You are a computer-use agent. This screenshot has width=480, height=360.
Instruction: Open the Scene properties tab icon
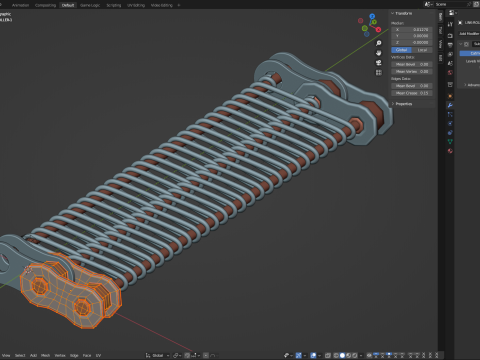[450, 63]
